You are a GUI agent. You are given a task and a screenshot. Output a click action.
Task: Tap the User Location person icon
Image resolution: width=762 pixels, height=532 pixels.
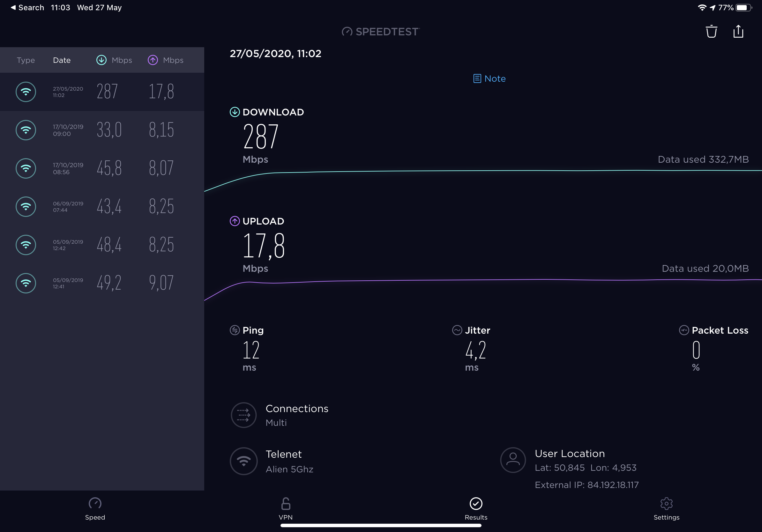pos(513,460)
